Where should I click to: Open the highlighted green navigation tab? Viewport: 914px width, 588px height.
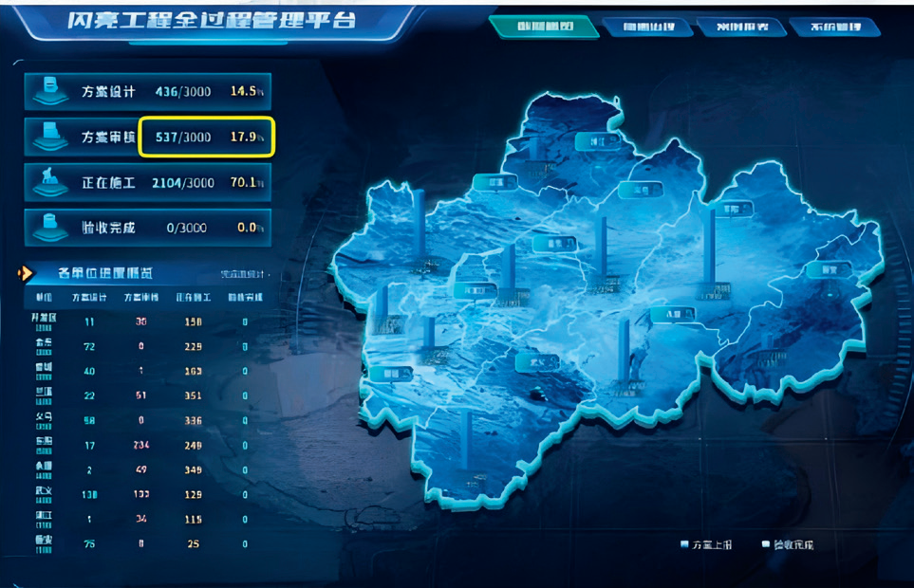tap(543, 28)
